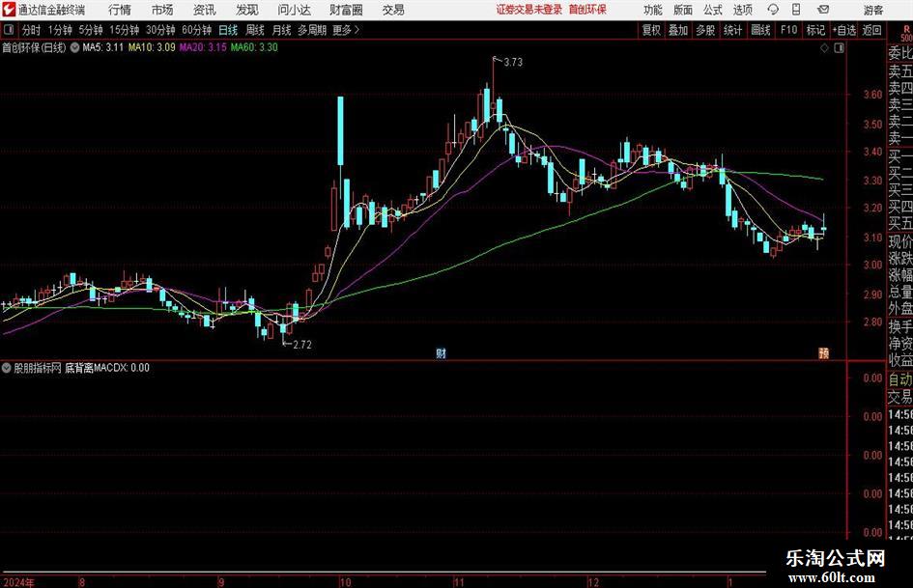Open the 发现 menu
The image size is (913, 588).
tap(247, 10)
